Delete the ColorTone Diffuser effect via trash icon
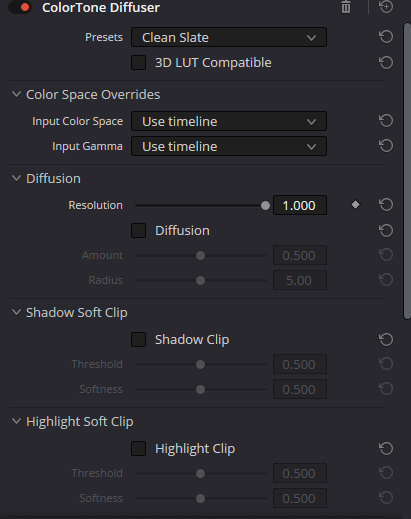The height and width of the screenshot is (519, 411). coord(346,7)
